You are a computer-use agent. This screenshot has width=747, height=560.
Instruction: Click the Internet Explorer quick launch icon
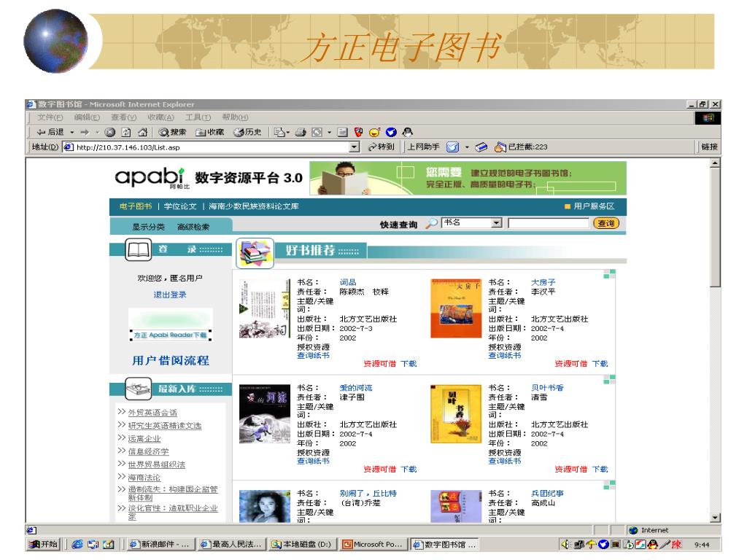pyautogui.click(x=77, y=544)
